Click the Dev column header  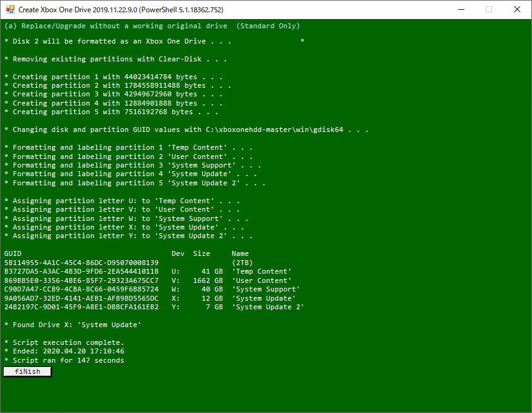pos(178,254)
